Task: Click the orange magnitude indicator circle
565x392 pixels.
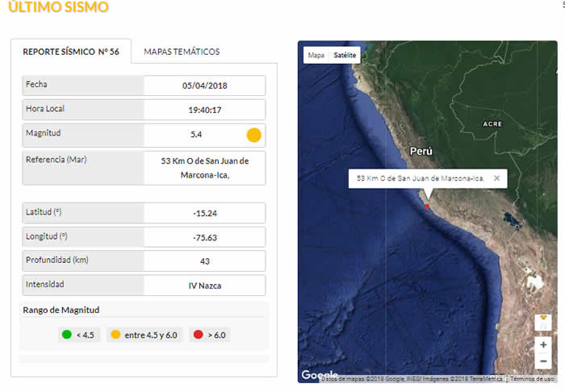Action: [253, 135]
